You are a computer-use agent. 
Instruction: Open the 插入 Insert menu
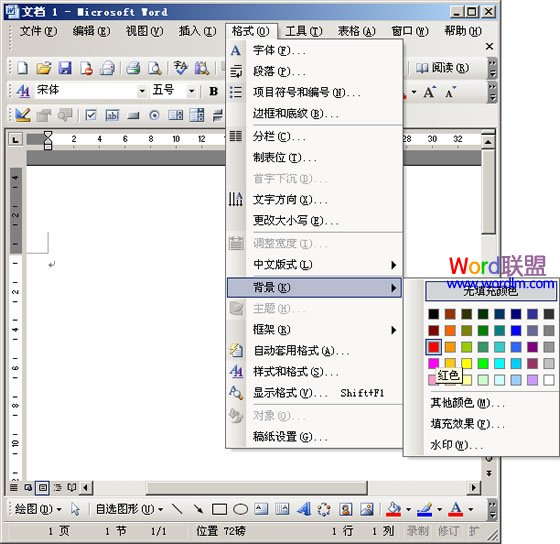click(x=198, y=31)
